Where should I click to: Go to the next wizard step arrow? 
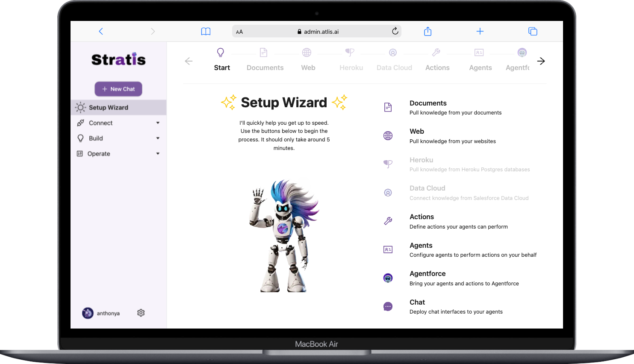click(541, 61)
